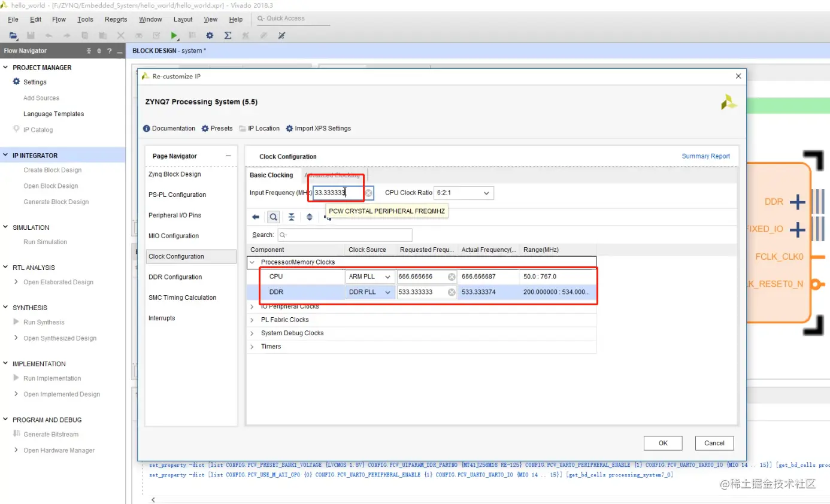The width and height of the screenshot is (830, 504).
Task: Open Documentation in Re-customize IP dialog
Action: click(x=169, y=129)
